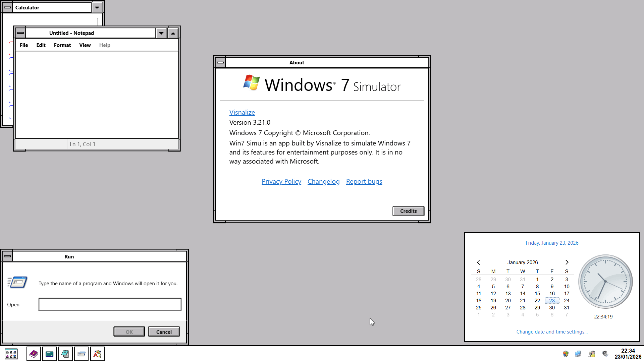The image size is (644, 362).
Task: Click the volume speaker tray icon
Action: (x=605, y=354)
